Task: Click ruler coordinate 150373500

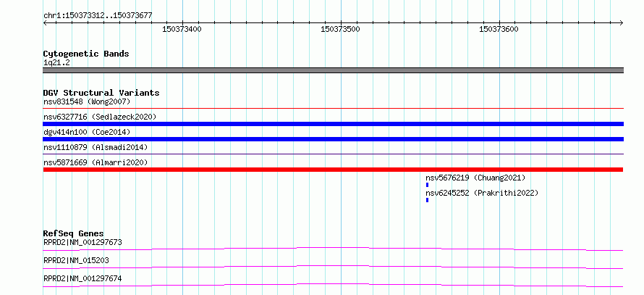Action: coord(341,29)
